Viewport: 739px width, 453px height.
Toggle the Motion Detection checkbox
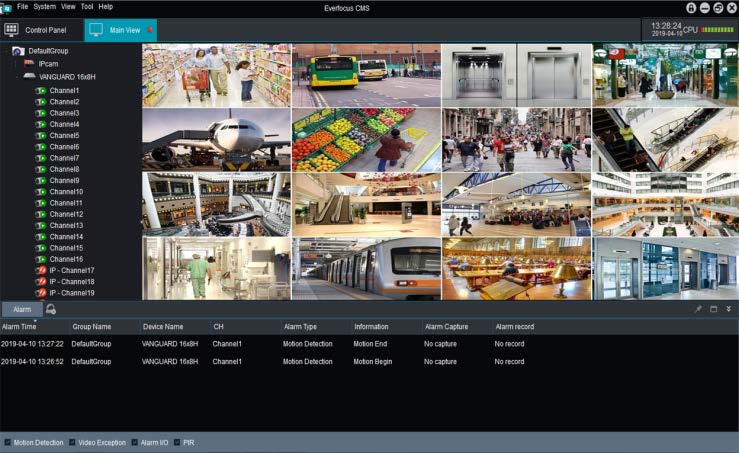click(7, 443)
